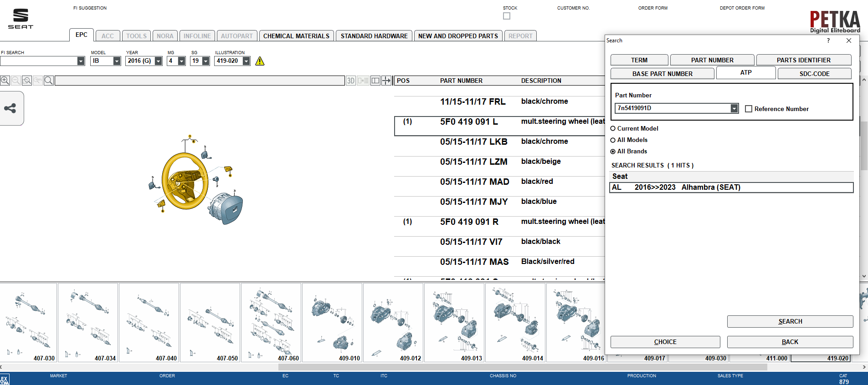Viewport: 868px width, 385px height.
Task: Click the BACK button
Action: point(790,342)
